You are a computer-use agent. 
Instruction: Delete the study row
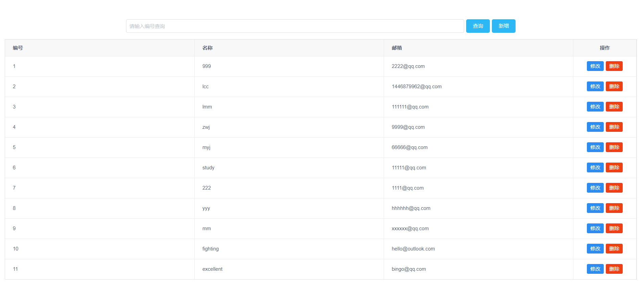pos(614,168)
